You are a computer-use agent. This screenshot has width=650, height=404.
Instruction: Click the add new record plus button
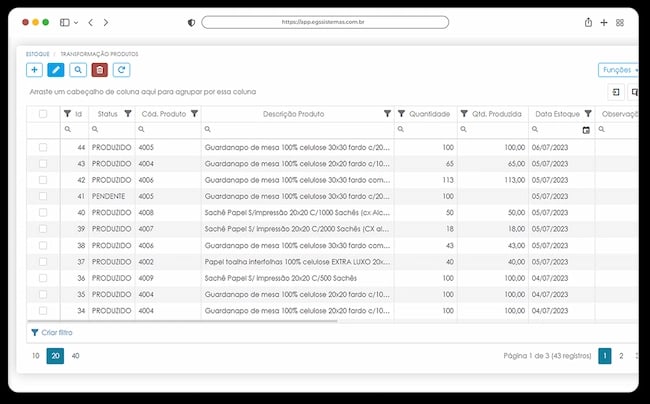[x=34, y=70]
